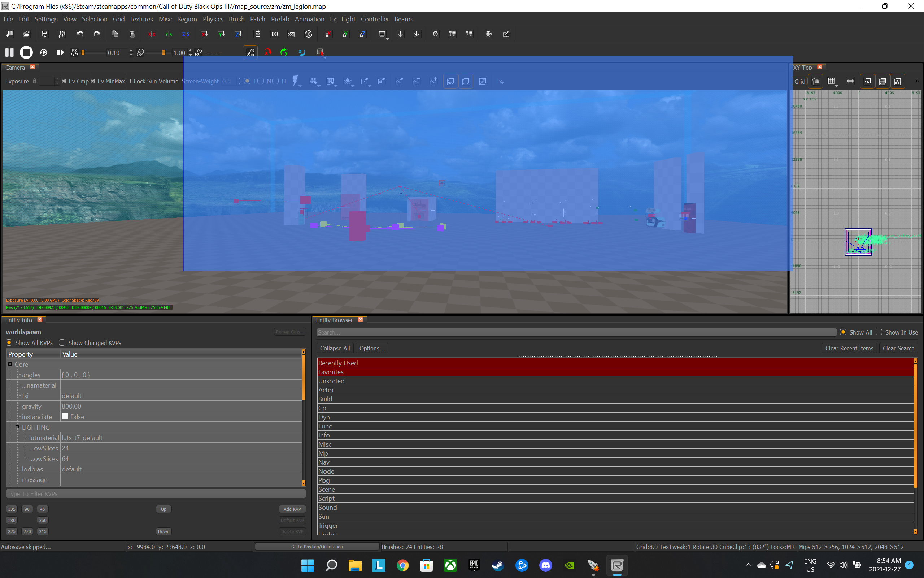Collapse the LIGHTING property group
This screenshot has width=924, height=578.
[x=17, y=427]
